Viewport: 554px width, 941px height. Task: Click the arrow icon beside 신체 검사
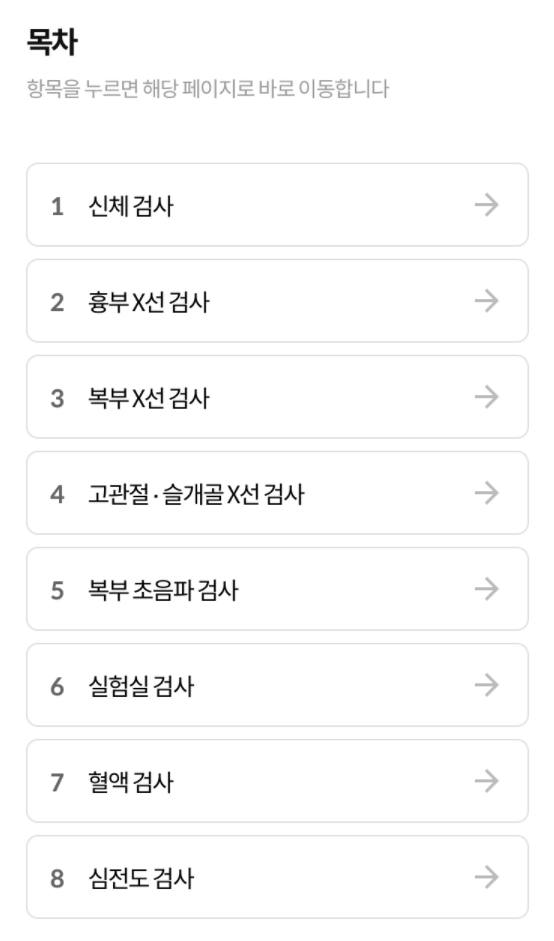(x=486, y=205)
